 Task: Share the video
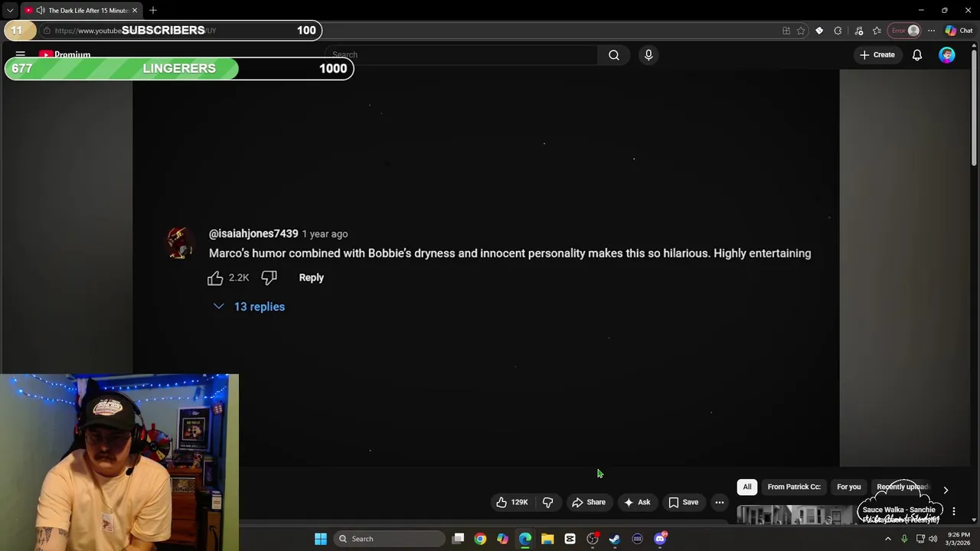click(589, 502)
